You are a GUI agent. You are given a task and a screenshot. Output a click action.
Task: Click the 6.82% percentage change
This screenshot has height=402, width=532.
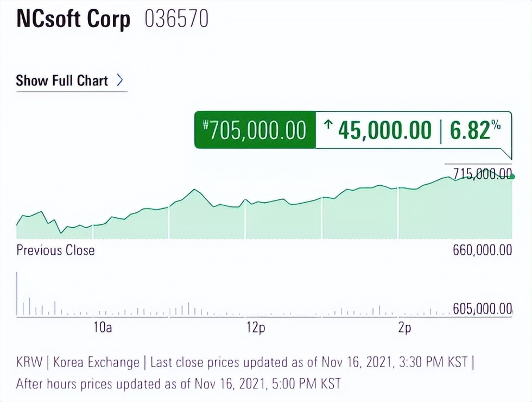point(474,130)
